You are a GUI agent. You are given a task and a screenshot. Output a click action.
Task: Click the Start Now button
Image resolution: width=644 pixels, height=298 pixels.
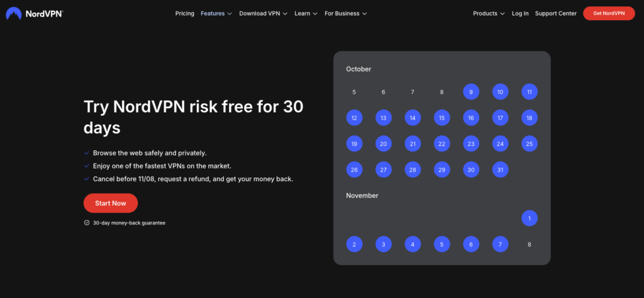[x=111, y=203]
